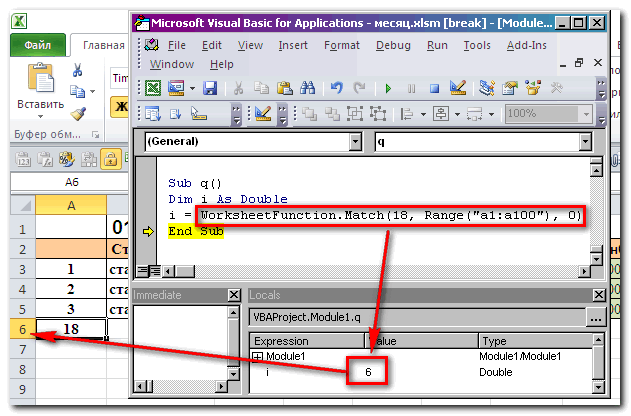Screen dimensions: 631x416
Task: Undo last action in VBA editor
Action: (x=336, y=88)
